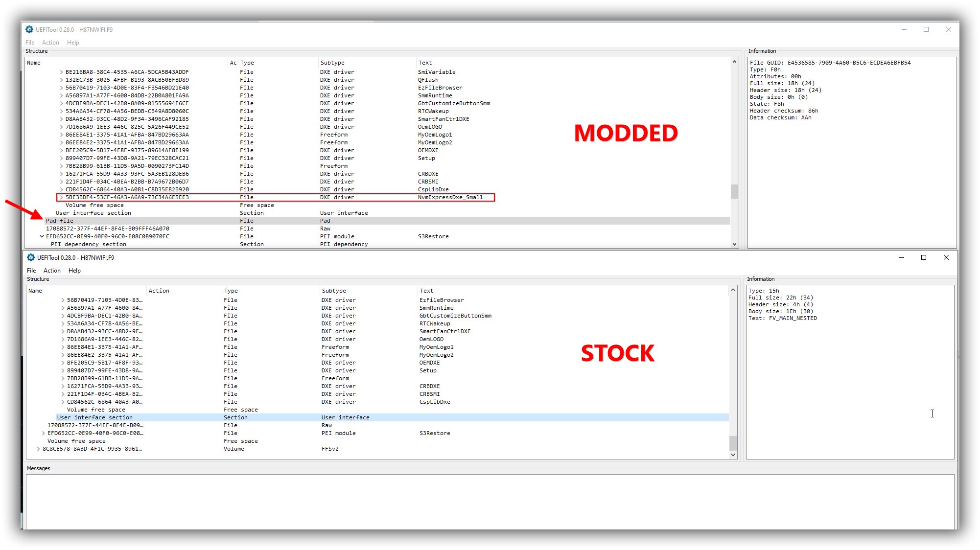This screenshot has width=980, height=550.
Task: Click the stock tree scrollbar thumb
Action: pos(733,443)
